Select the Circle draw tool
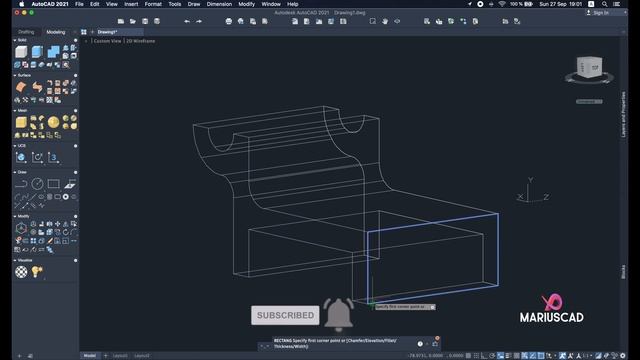The height and width of the screenshot is (360, 640). (37, 184)
